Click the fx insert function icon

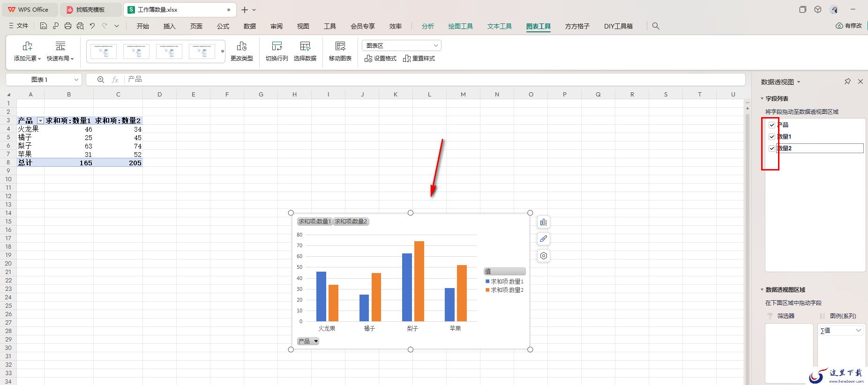coord(115,80)
